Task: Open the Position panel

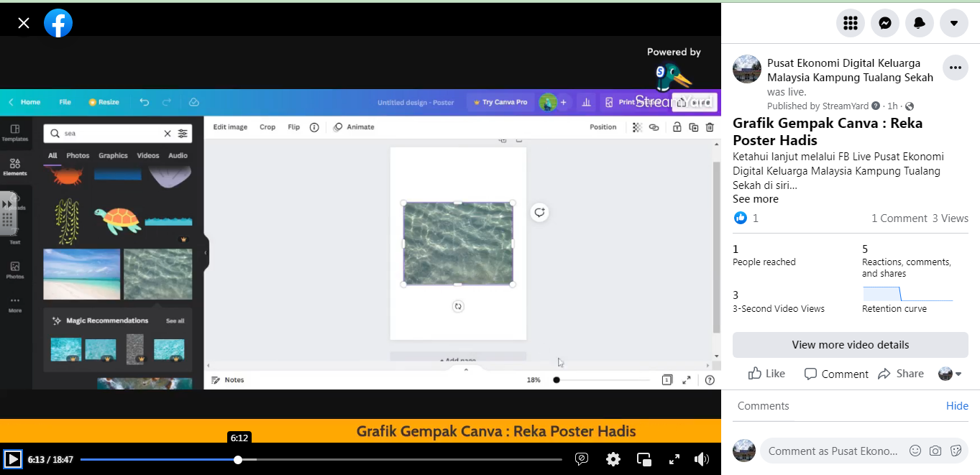Action: pyautogui.click(x=603, y=127)
